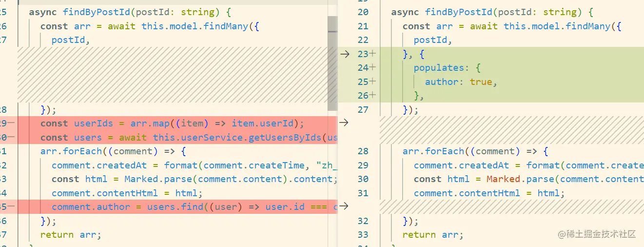Click 'comment.contentHtml = html;' on modified line 31
The image size is (644, 247).
pos(489,193)
